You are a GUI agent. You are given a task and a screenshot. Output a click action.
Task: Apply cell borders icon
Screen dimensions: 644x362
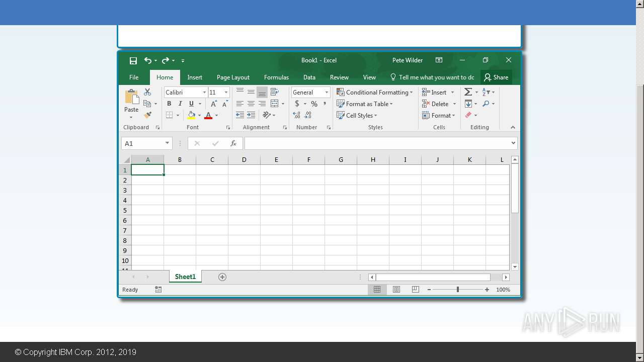click(170, 115)
